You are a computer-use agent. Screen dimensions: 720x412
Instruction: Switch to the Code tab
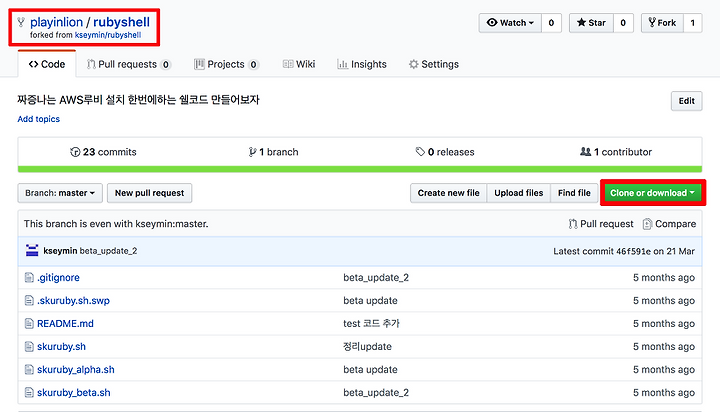[x=47, y=64]
